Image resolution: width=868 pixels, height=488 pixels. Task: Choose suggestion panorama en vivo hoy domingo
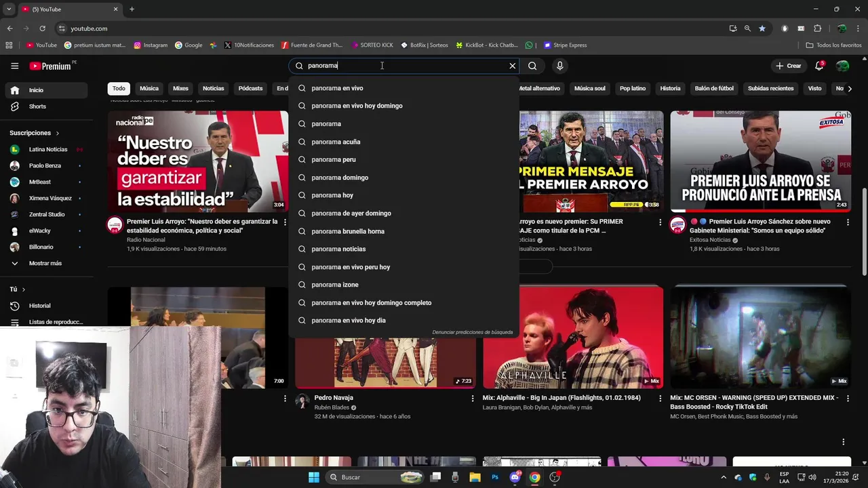(x=403, y=106)
